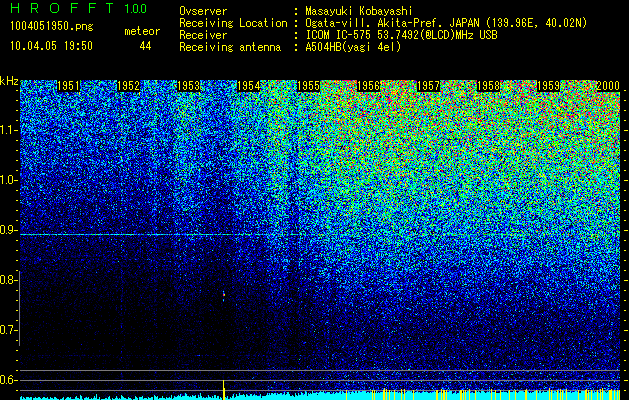
Task: Click the HROFFT 1.0.0 title text
Action: pos(79,8)
